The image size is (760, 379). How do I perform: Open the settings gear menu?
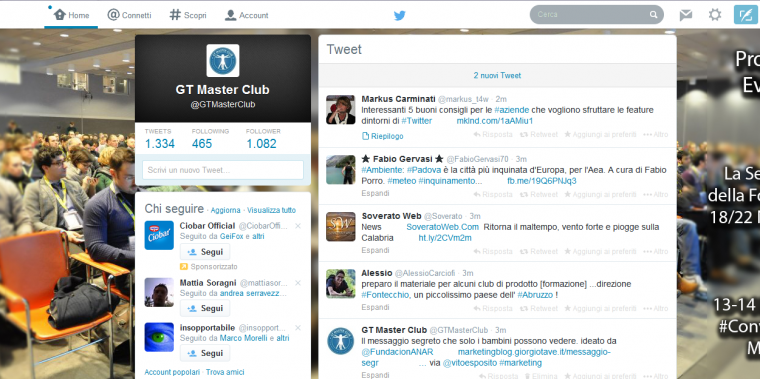tap(715, 15)
